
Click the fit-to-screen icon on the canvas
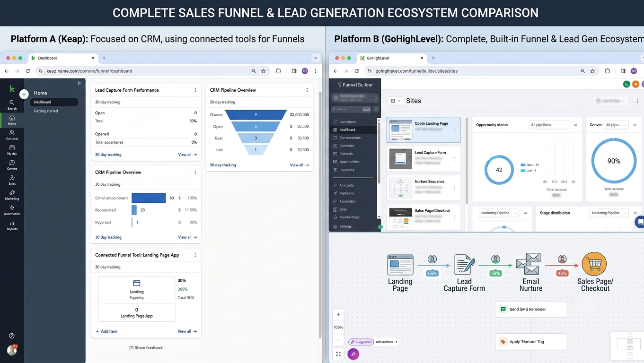(x=338, y=353)
